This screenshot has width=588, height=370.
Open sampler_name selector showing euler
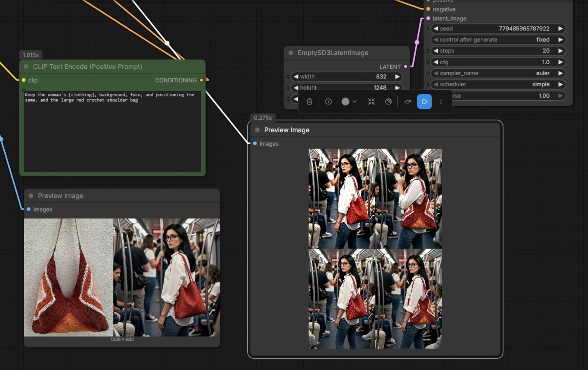coord(498,73)
